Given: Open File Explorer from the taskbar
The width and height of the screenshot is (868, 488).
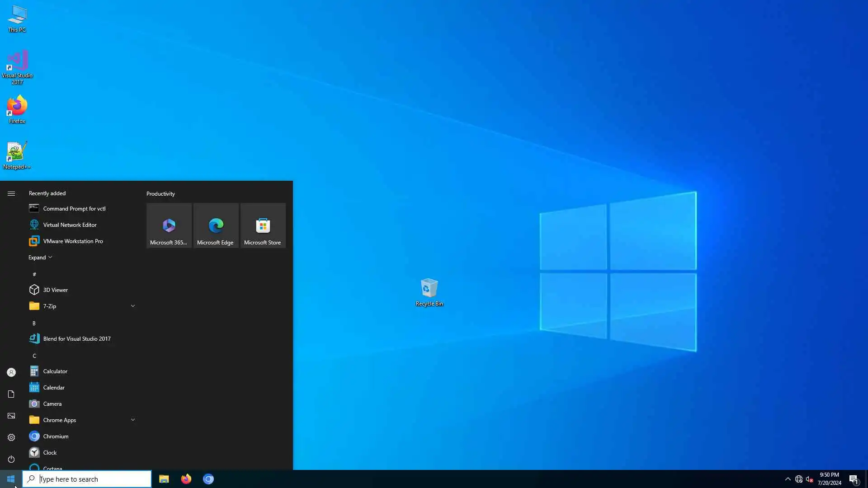Looking at the screenshot, I should (x=164, y=479).
